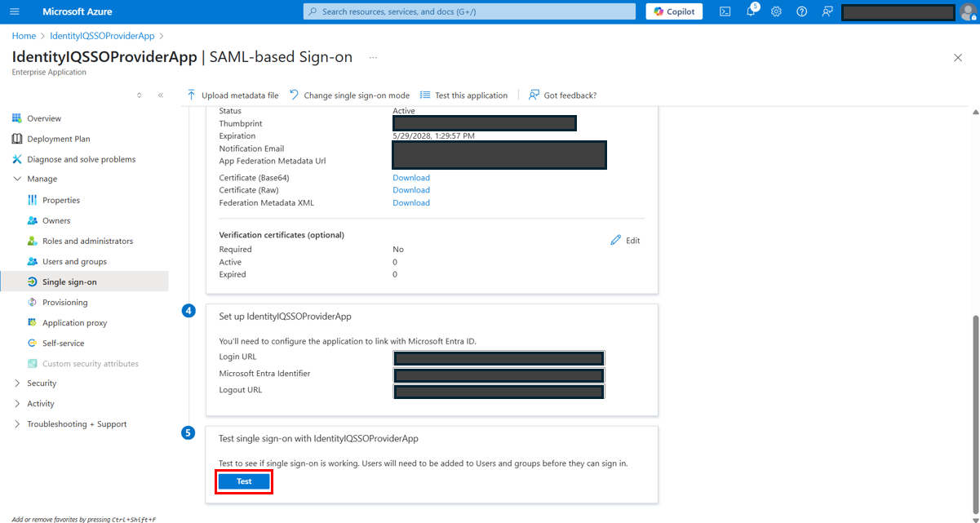Expand Troubleshooting + Support section

pos(76,424)
